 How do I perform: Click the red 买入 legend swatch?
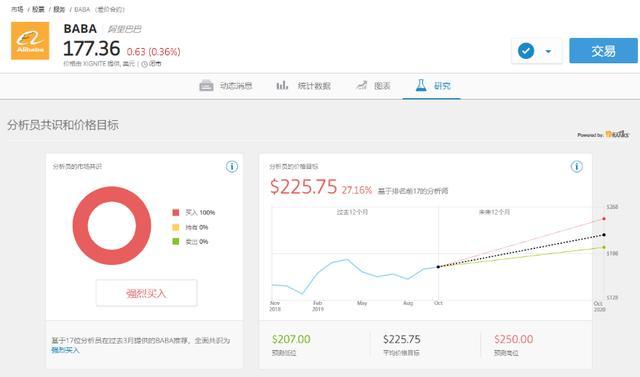[x=176, y=213]
